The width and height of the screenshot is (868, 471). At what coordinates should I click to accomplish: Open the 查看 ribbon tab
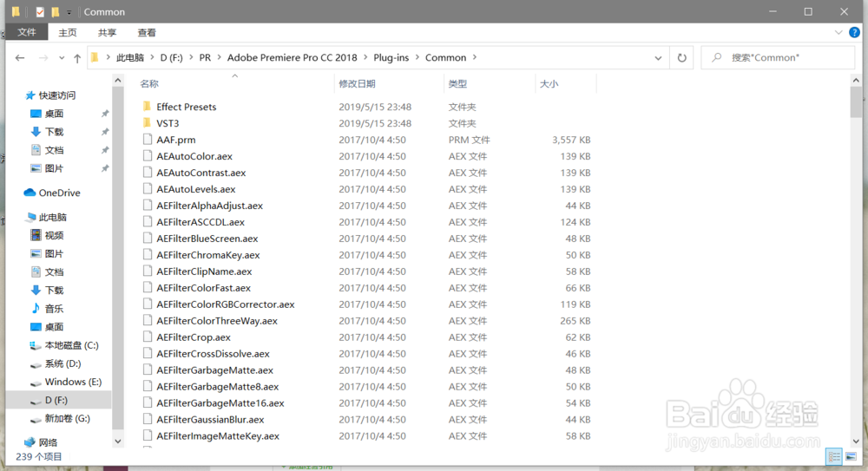pyautogui.click(x=147, y=33)
